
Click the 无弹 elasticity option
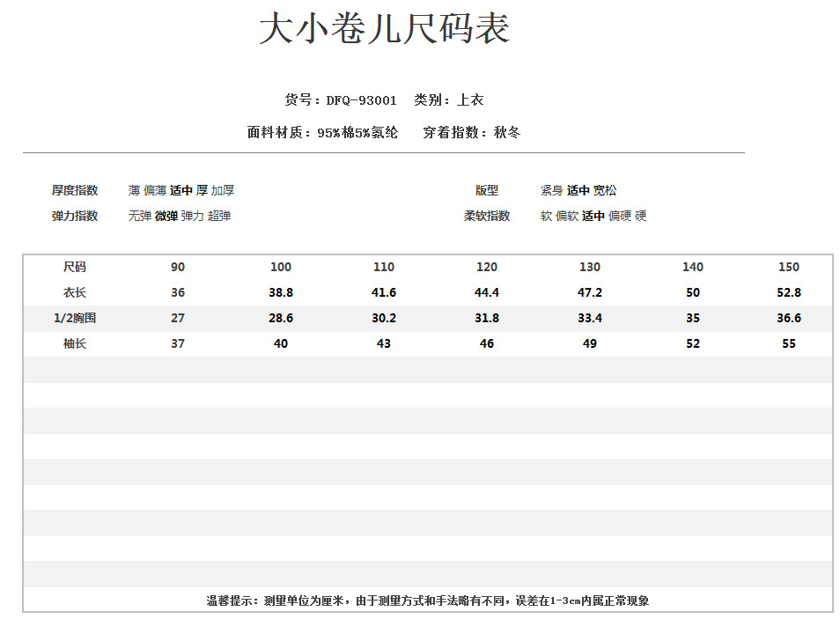[x=140, y=216]
